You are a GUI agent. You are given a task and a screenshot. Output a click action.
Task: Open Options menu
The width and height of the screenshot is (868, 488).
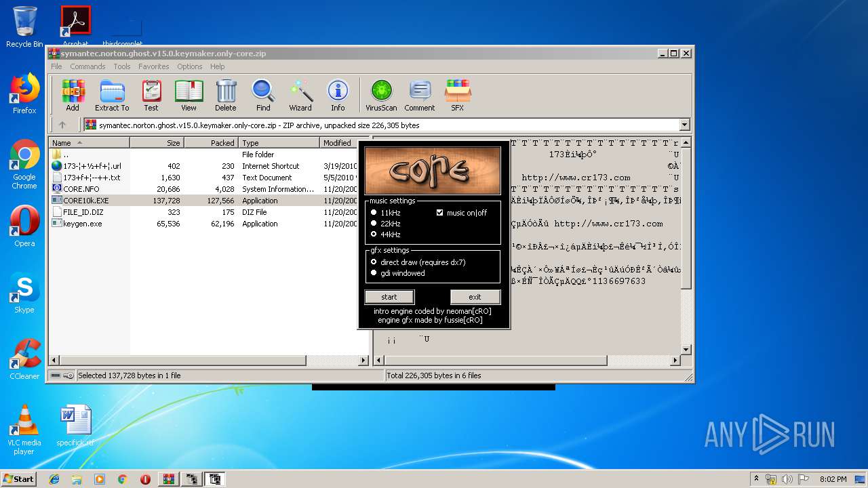pos(190,66)
